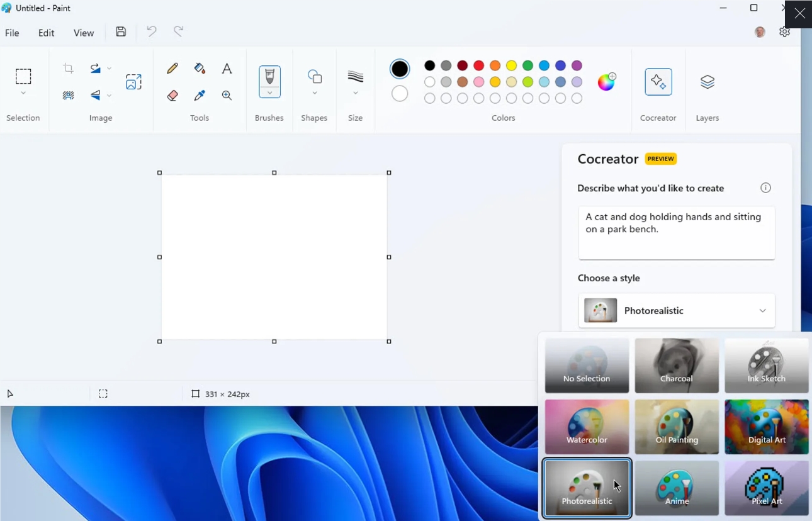Click the Cocreator PREVIEW badge
The image size is (812, 521).
point(661,159)
